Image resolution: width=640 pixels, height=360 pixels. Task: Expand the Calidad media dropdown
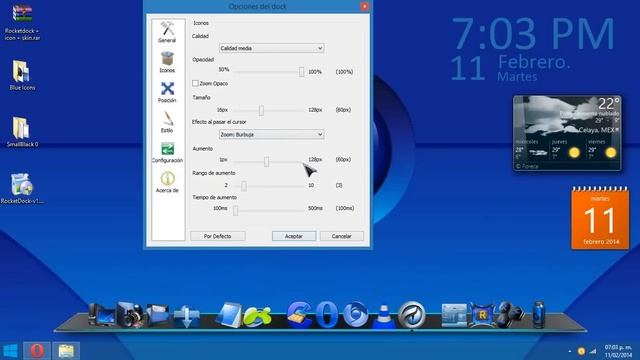click(271, 48)
